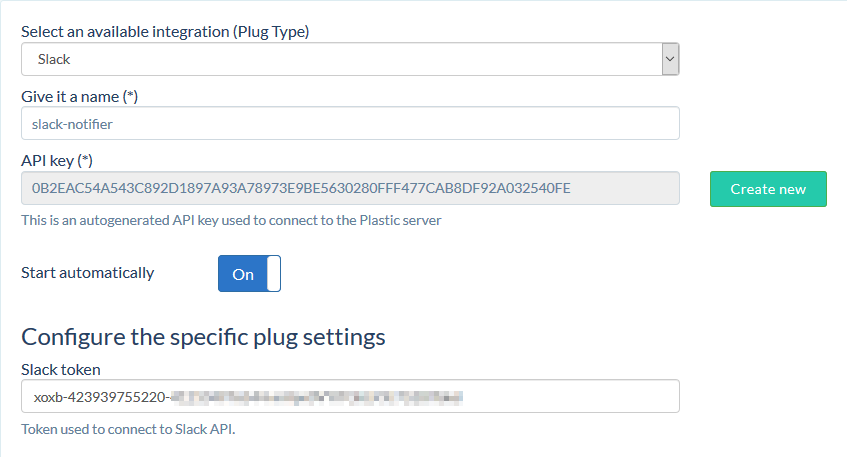Click the chevron arrow of the Slack select box
This screenshot has width=847, height=457.
pyautogui.click(x=670, y=59)
